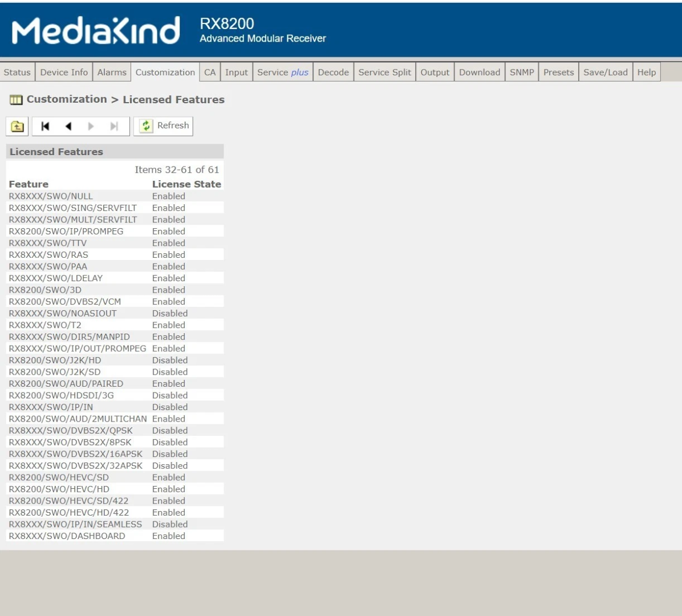The image size is (682, 616).
Task: Click the up-folder navigation icon
Action: [x=17, y=127]
